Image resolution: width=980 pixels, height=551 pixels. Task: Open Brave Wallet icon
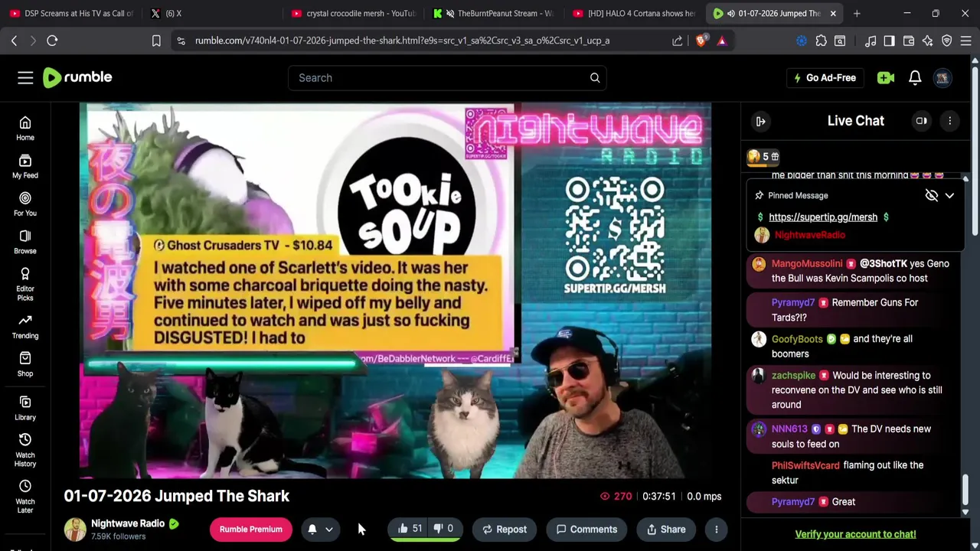point(909,41)
